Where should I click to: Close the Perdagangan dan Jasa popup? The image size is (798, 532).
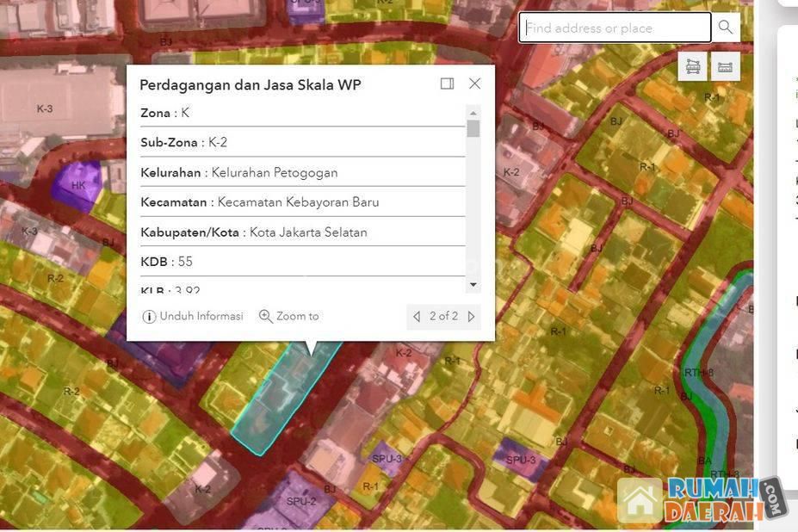tap(474, 84)
